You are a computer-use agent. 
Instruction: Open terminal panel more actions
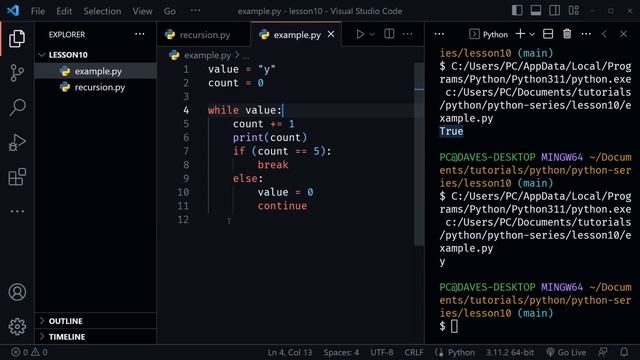586,34
